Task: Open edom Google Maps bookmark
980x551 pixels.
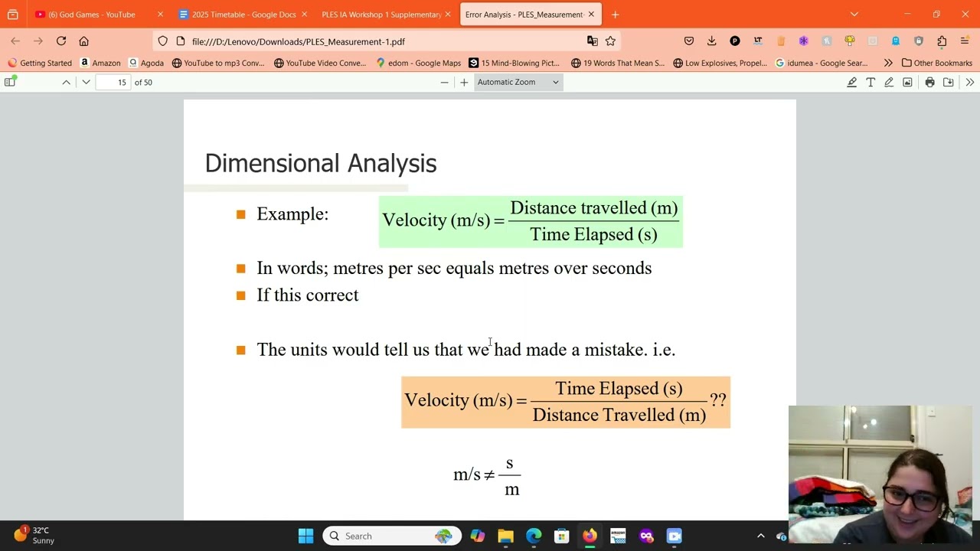Action: click(x=418, y=63)
